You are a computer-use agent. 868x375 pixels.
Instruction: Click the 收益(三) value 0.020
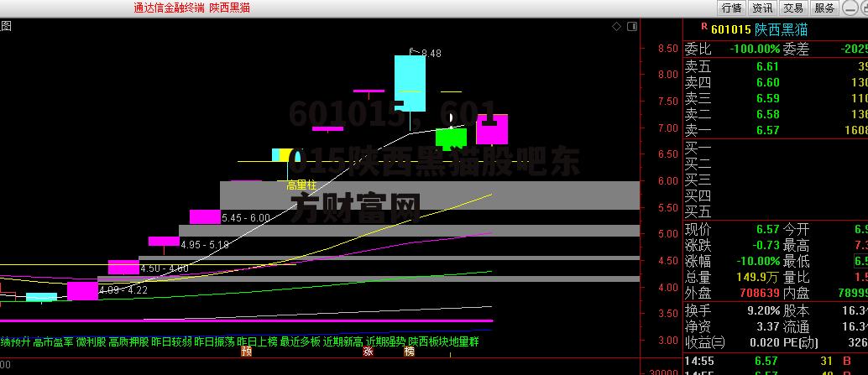(x=764, y=343)
